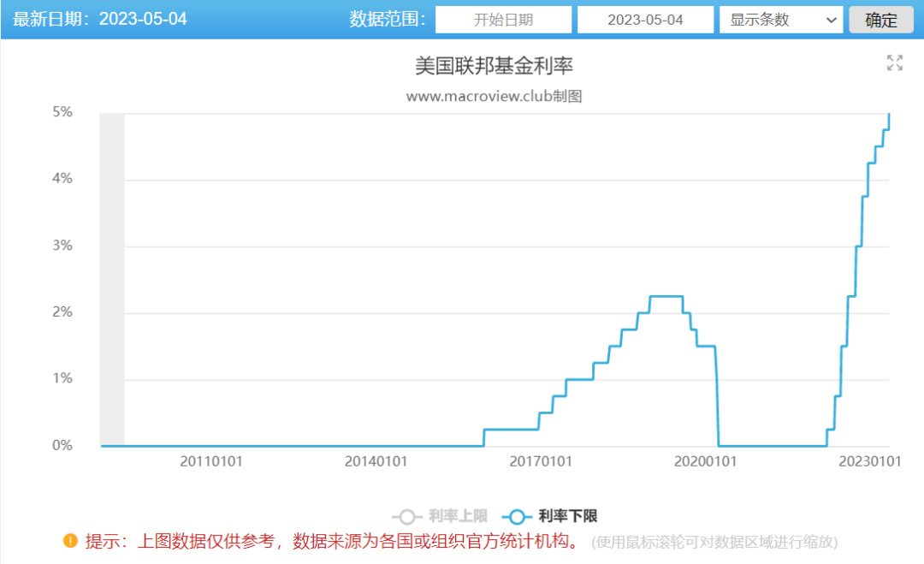Select the 20110101 x-axis label
The image size is (924, 564).
[211, 461]
